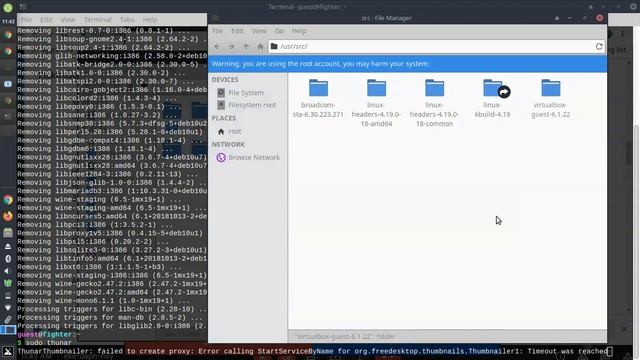Screen dimensions: 640x360
Task: Open the Bluetooth tray icon
Action: (x=8, y=259)
